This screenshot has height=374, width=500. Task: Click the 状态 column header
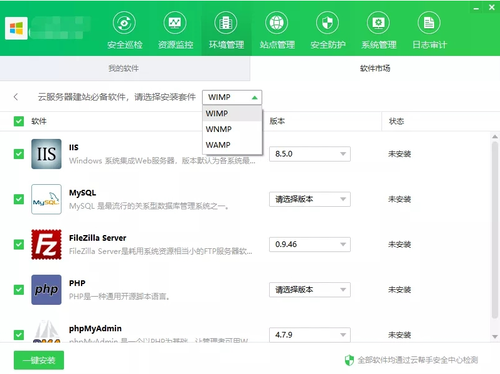click(396, 121)
